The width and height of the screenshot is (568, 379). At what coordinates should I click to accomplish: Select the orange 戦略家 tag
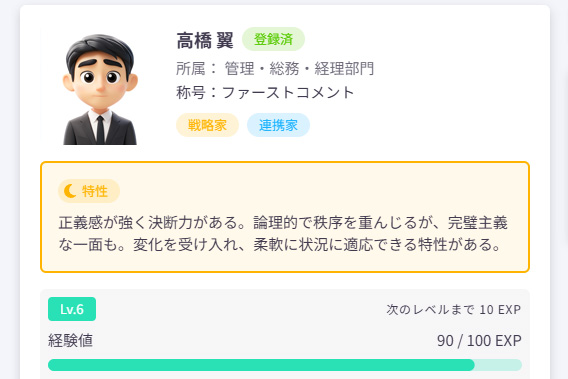[x=207, y=125]
